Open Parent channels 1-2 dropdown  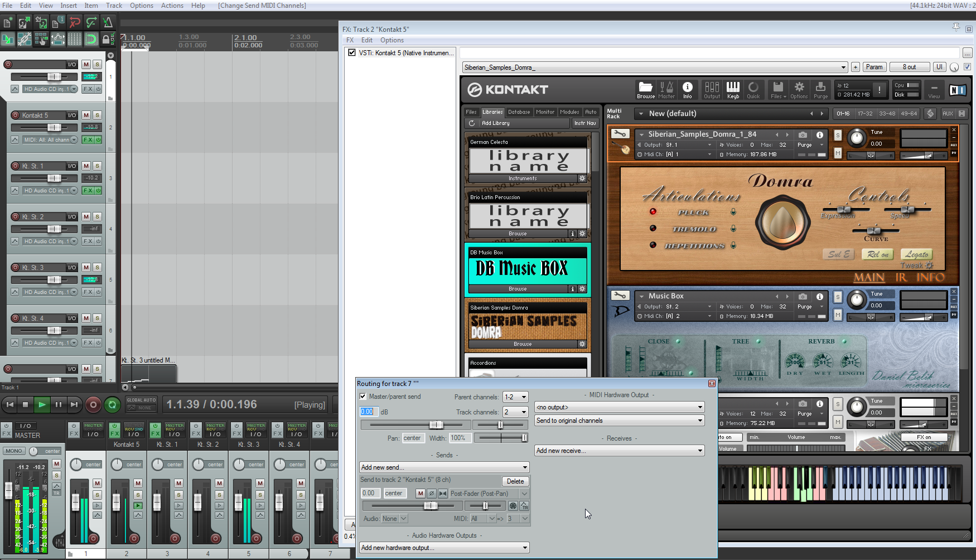click(x=515, y=397)
